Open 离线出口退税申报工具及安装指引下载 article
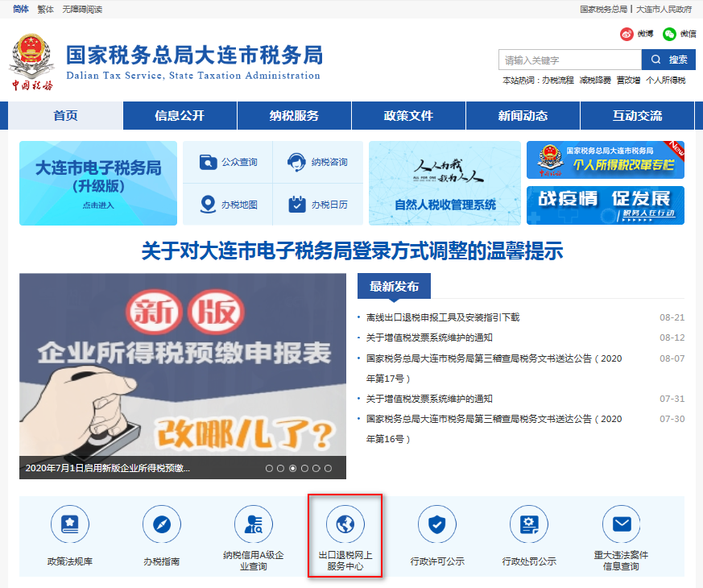This screenshot has height=588, width=703. coord(443,317)
